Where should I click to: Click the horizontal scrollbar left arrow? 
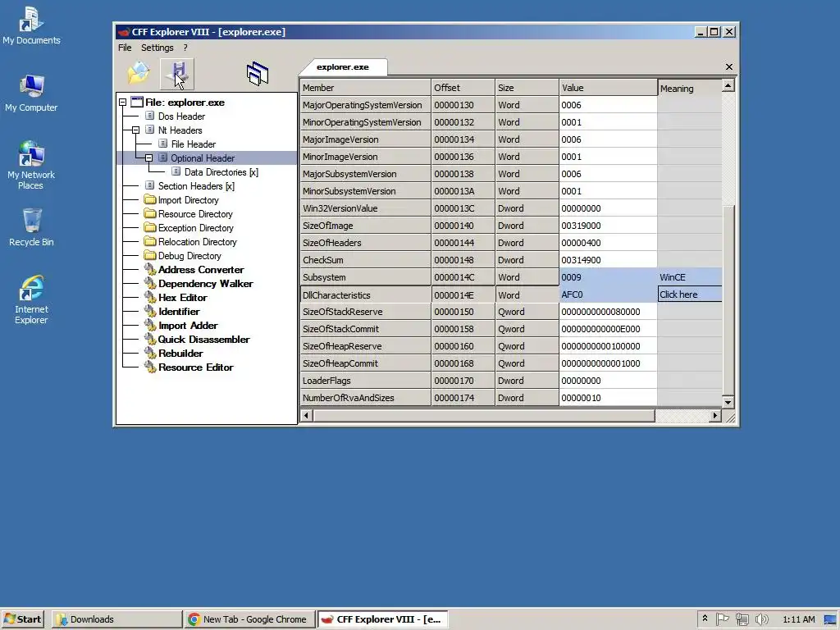307,415
